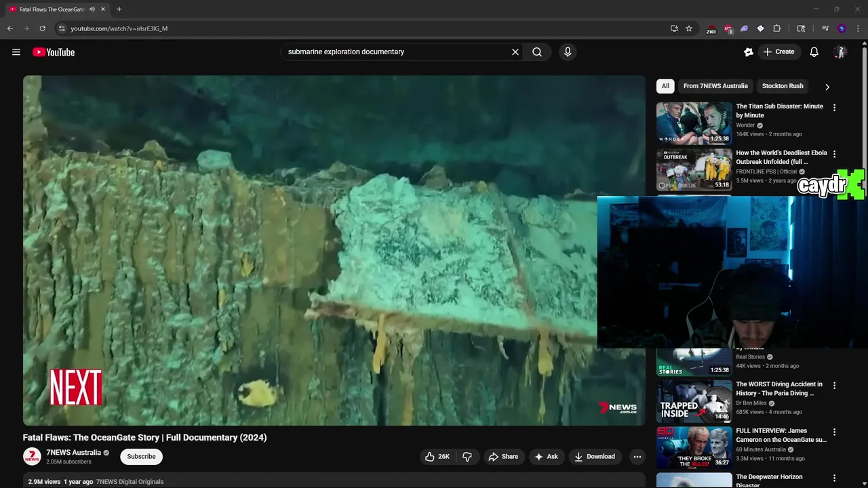Click the search magnifier button

(x=537, y=52)
